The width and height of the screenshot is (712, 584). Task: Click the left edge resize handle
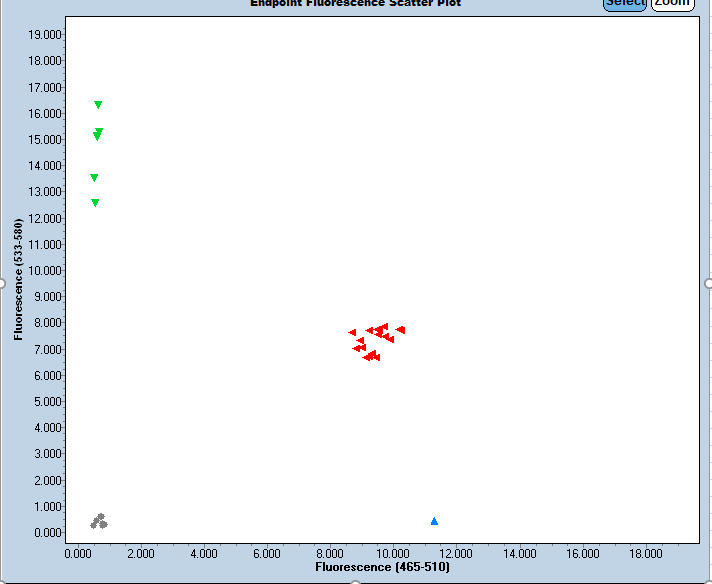tap(2, 283)
